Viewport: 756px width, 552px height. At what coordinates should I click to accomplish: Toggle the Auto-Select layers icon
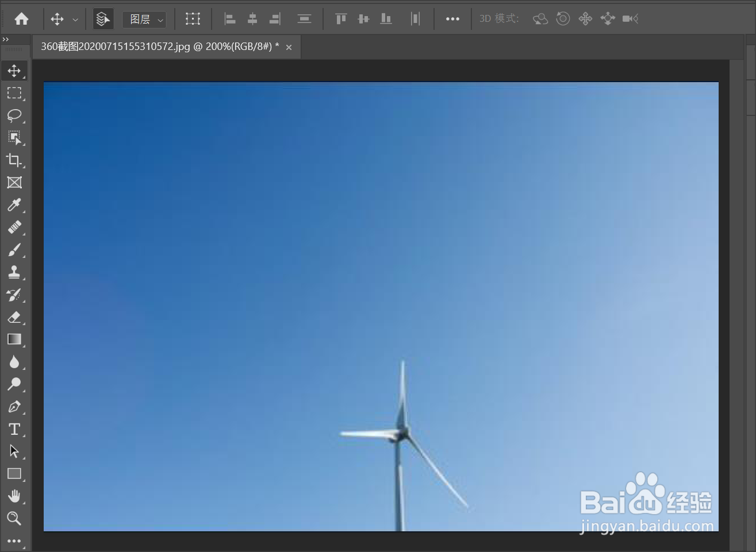(103, 19)
